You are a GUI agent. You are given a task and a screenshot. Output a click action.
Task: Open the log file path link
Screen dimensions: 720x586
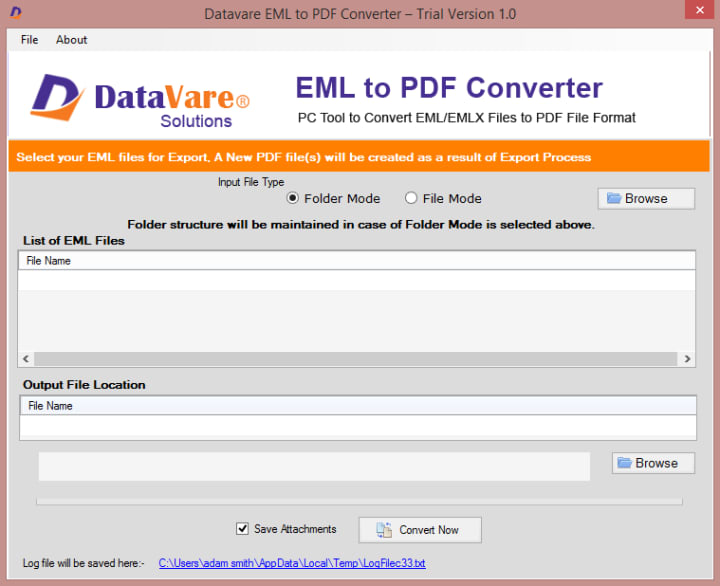292,563
